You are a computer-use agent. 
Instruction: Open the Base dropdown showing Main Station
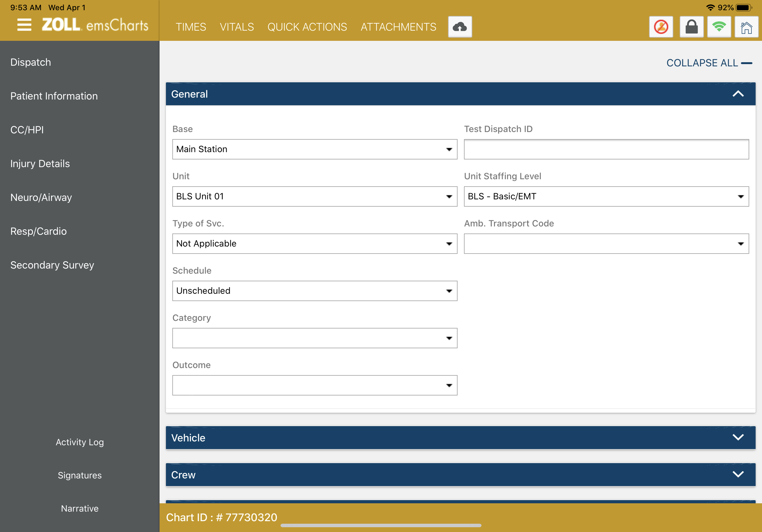click(x=314, y=149)
